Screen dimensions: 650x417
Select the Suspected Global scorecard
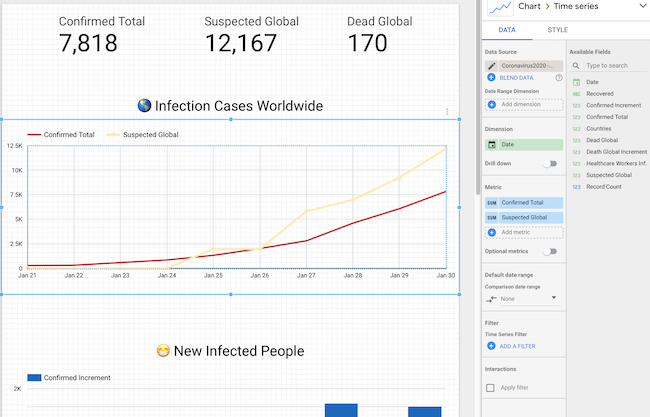click(x=251, y=35)
